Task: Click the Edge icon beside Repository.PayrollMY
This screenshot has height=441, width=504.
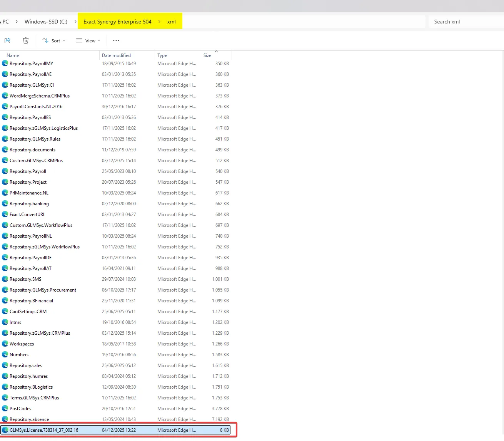Action: click(5, 64)
